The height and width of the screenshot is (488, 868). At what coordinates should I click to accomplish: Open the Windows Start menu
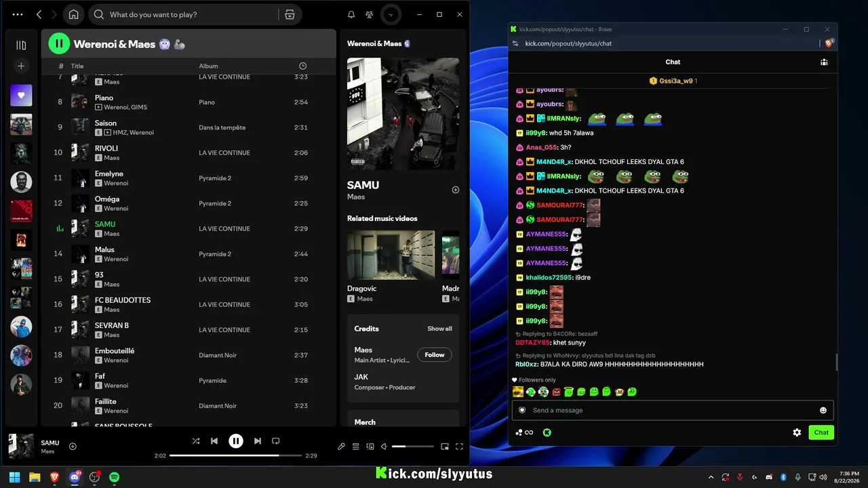(15, 477)
